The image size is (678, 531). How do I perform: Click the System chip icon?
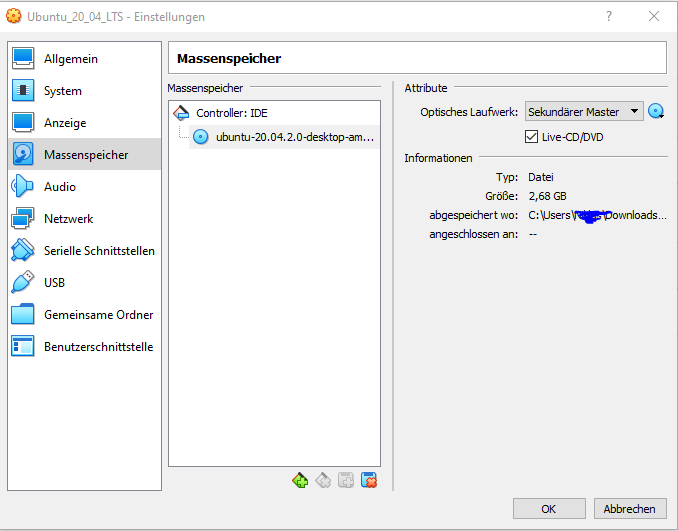pos(23,90)
